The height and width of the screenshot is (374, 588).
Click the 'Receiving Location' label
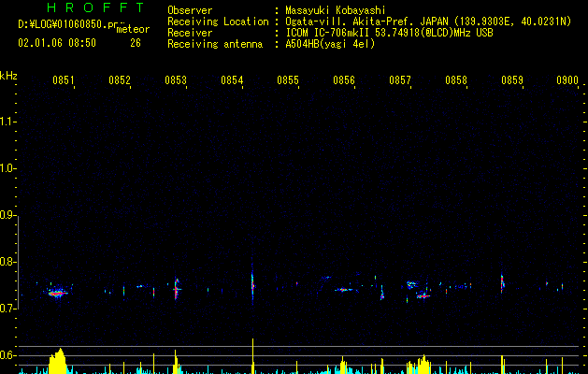point(218,22)
